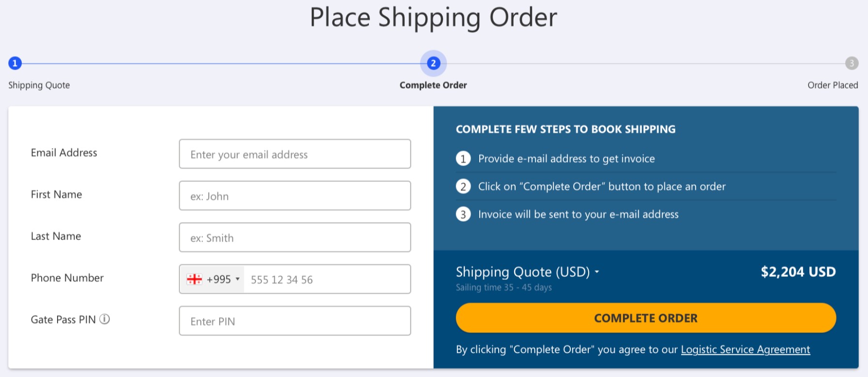Screen dimensions: 868x377
Task: Click into the phone number field
Action: coord(327,279)
